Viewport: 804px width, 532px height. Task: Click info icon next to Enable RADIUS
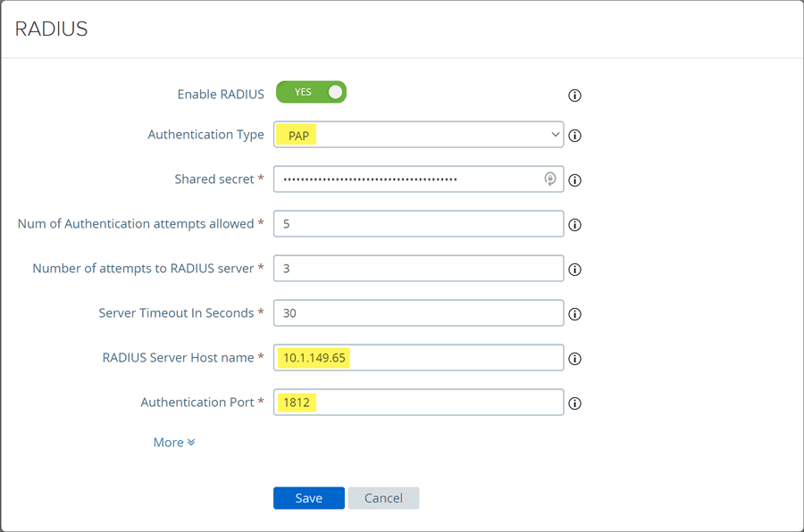[574, 96]
